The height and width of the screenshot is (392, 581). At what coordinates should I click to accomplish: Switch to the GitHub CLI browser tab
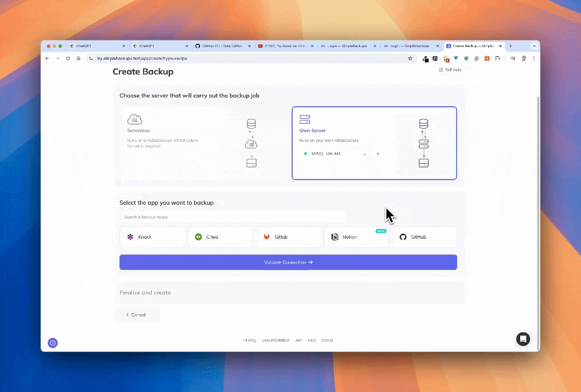click(x=221, y=46)
